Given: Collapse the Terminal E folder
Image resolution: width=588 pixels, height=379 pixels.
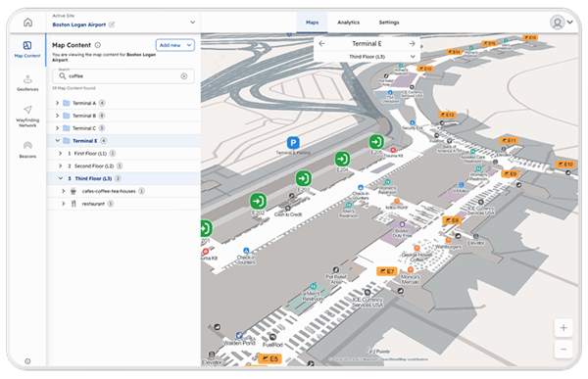Looking at the screenshot, I should (x=58, y=141).
